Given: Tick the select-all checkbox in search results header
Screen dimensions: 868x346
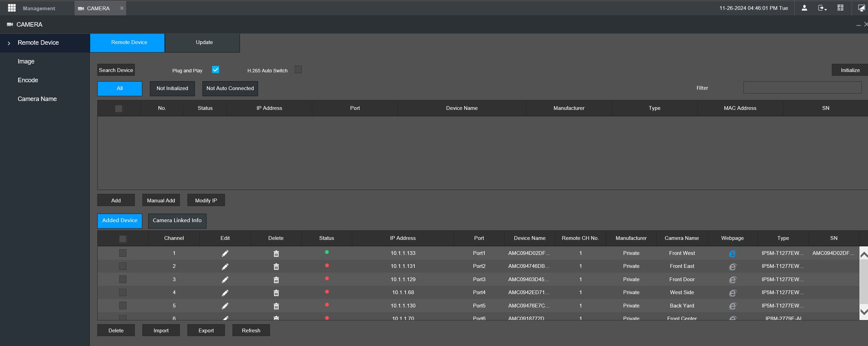Looking at the screenshot, I should pyautogui.click(x=118, y=109).
